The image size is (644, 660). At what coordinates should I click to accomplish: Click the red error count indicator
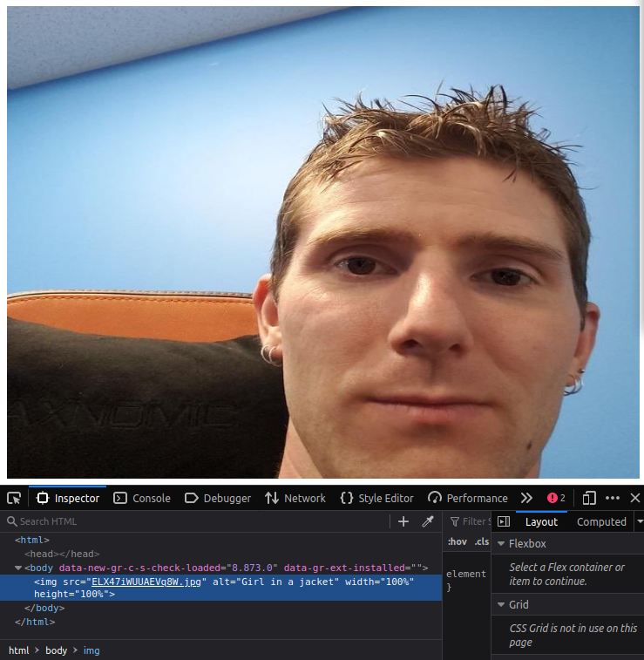(556, 499)
